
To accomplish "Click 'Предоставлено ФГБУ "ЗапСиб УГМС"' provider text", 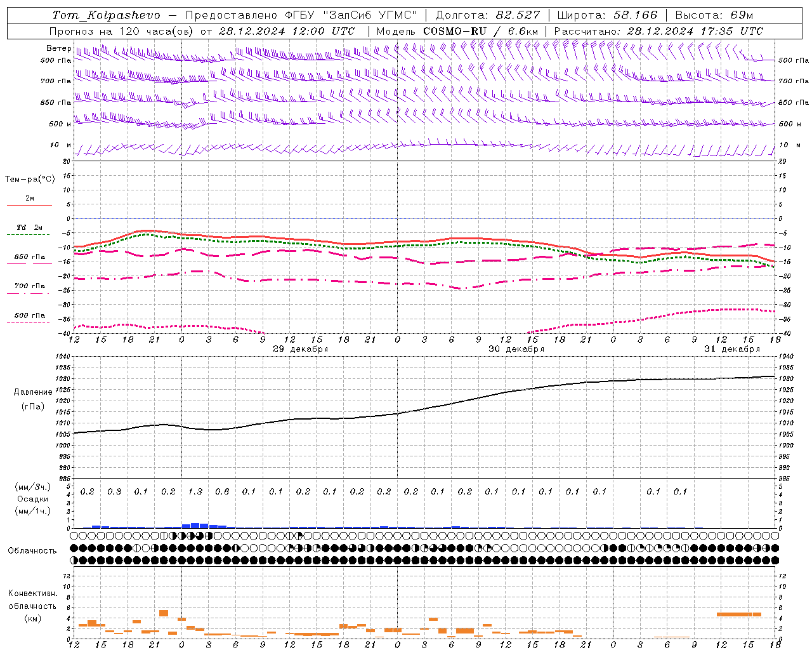I will tap(301, 15).
